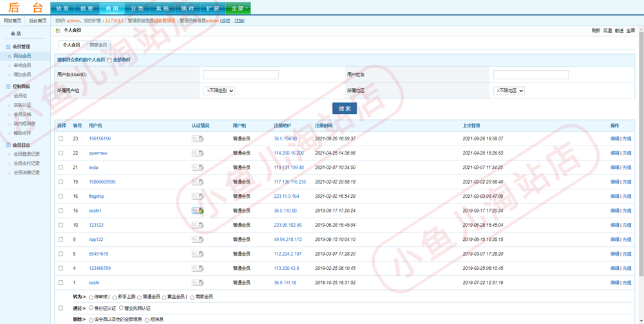Click 前进 to go forward
Screen dimensions: 644x324
619,31
